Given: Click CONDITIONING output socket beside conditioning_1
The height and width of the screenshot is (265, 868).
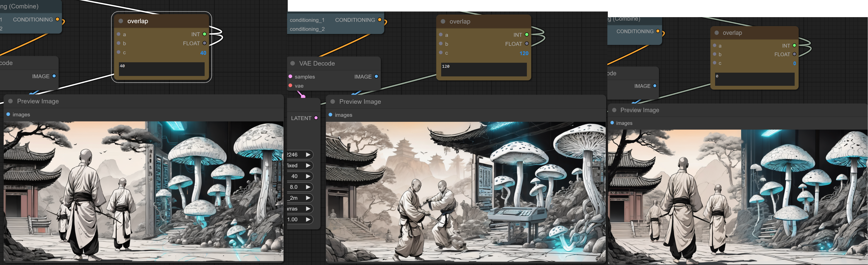Looking at the screenshot, I should [380, 20].
